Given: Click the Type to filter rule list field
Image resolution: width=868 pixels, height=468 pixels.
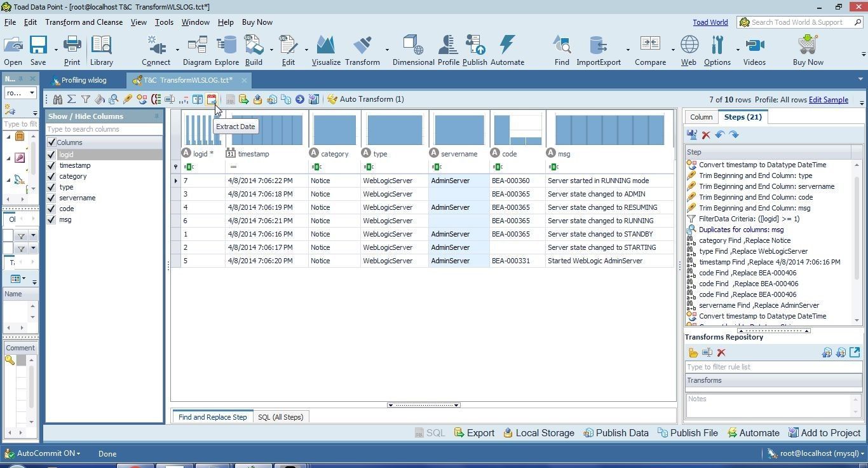Looking at the screenshot, I should pyautogui.click(x=773, y=367).
